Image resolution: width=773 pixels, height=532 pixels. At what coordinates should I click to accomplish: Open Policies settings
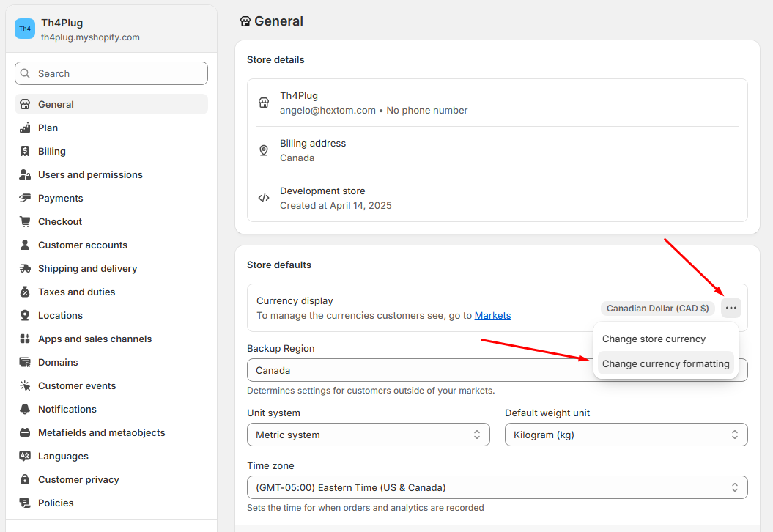(111, 503)
